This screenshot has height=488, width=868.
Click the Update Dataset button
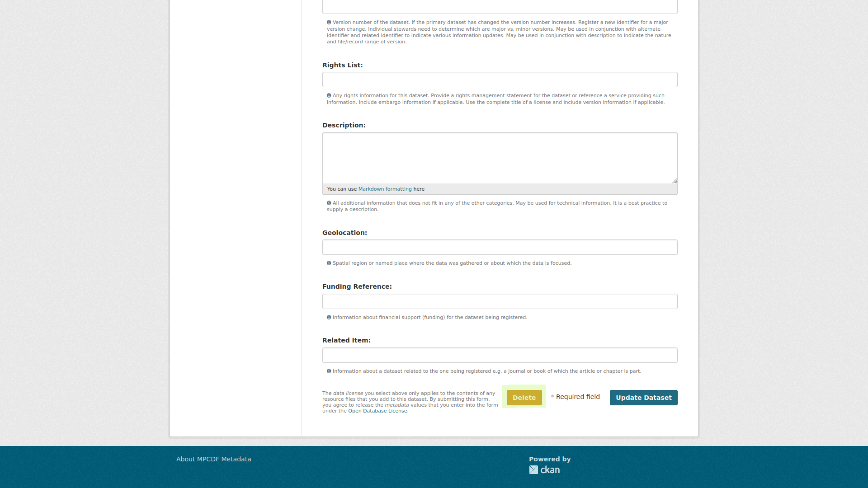click(643, 397)
